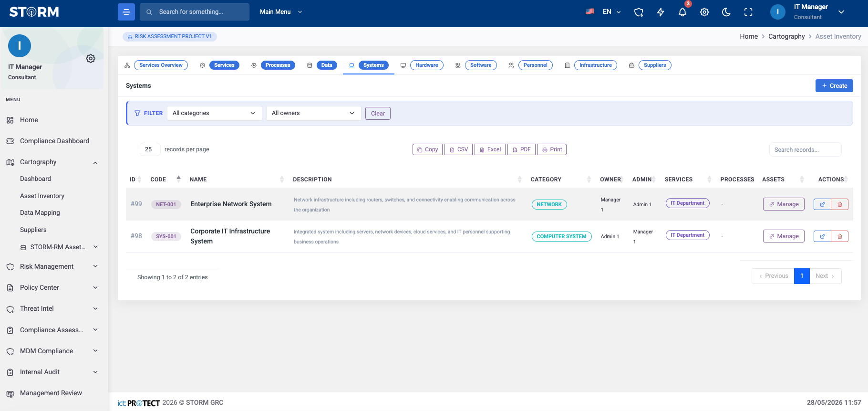Screen dimensions: 868x411
Task: Open the All owners filter dropdown
Action: [313, 113]
